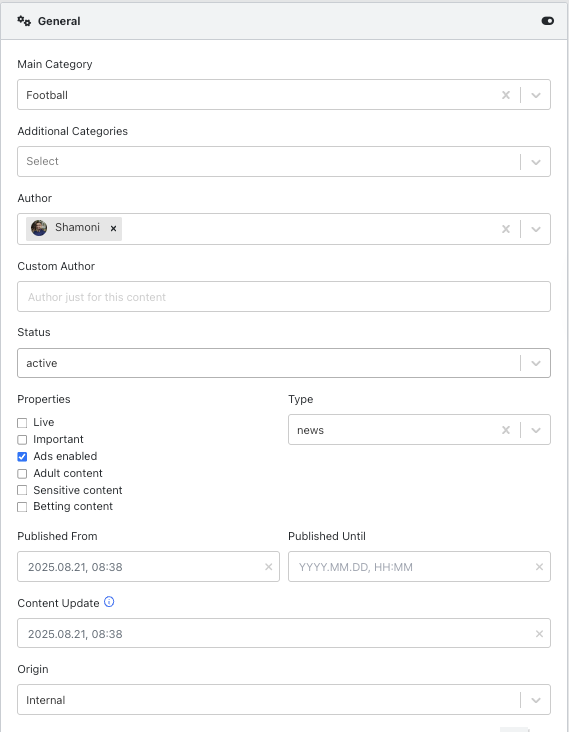Enable the Live checkbox
The image size is (569, 732).
[22, 423]
